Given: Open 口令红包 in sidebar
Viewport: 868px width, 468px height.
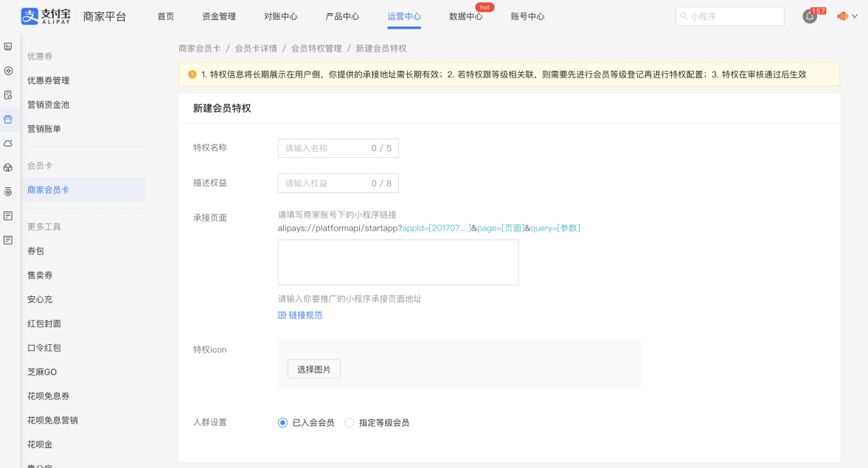Looking at the screenshot, I should (44, 348).
